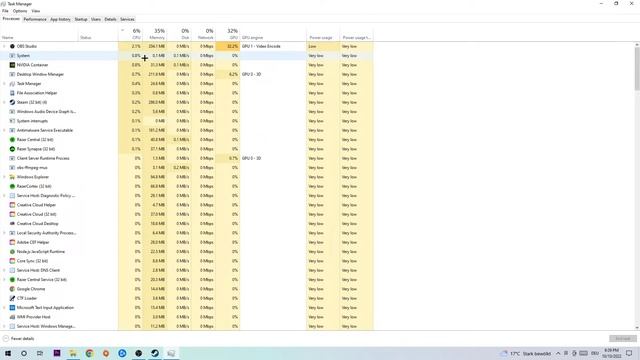Click the Microsoft Text Input Application icon
640x360 pixels.
click(x=12, y=308)
